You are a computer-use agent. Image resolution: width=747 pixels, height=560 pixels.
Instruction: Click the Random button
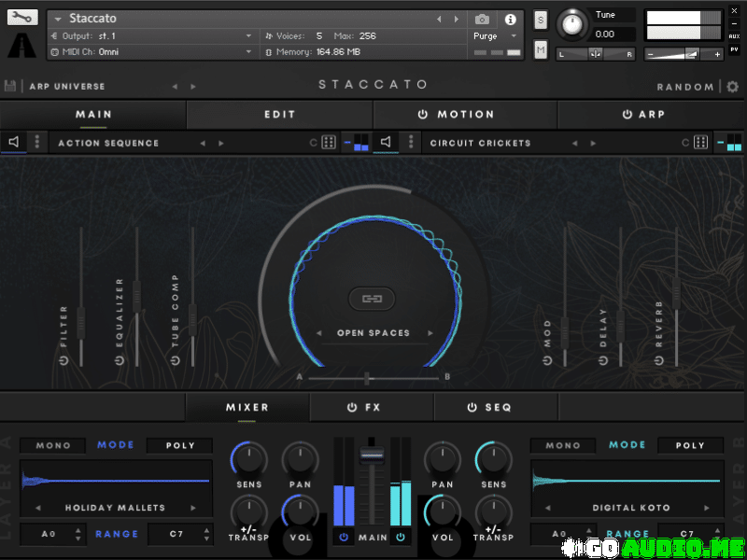(685, 87)
